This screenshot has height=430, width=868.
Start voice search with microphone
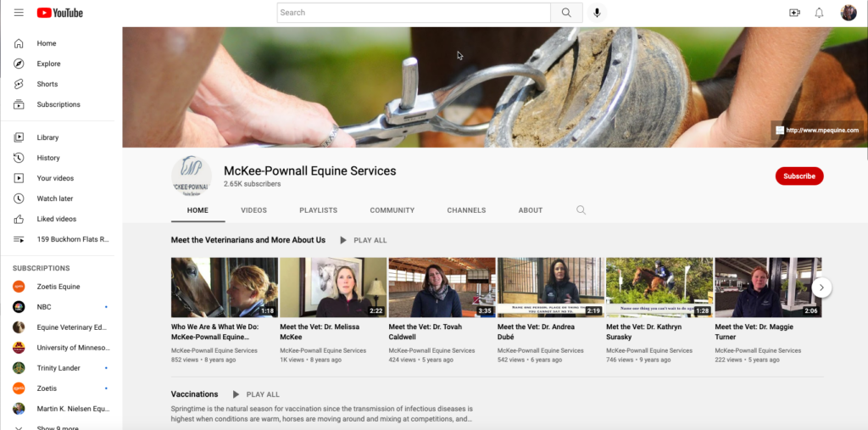(597, 13)
